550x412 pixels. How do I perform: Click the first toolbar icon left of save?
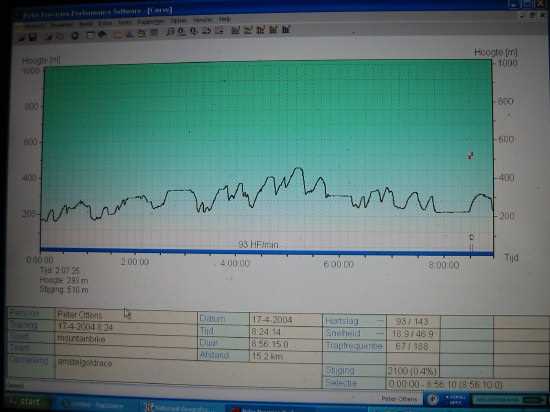pyautogui.click(x=22, y=38)
